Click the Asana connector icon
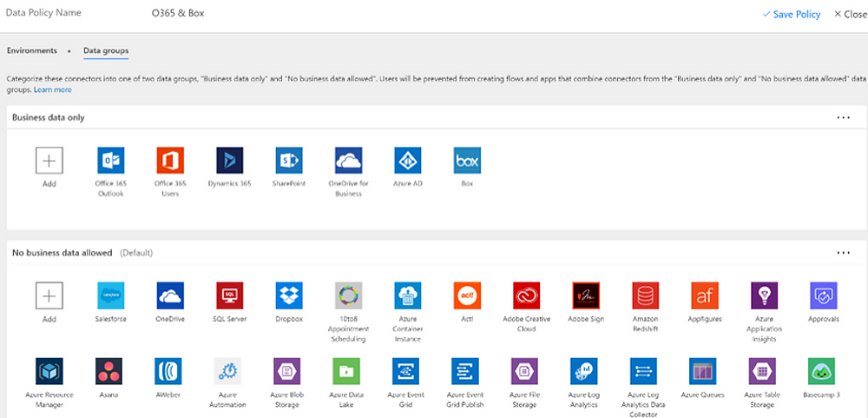The image size is (868, 418). [108, 371]
